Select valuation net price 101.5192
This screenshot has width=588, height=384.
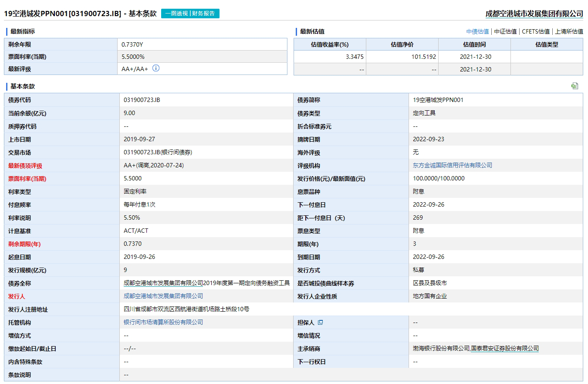(424, 57)
